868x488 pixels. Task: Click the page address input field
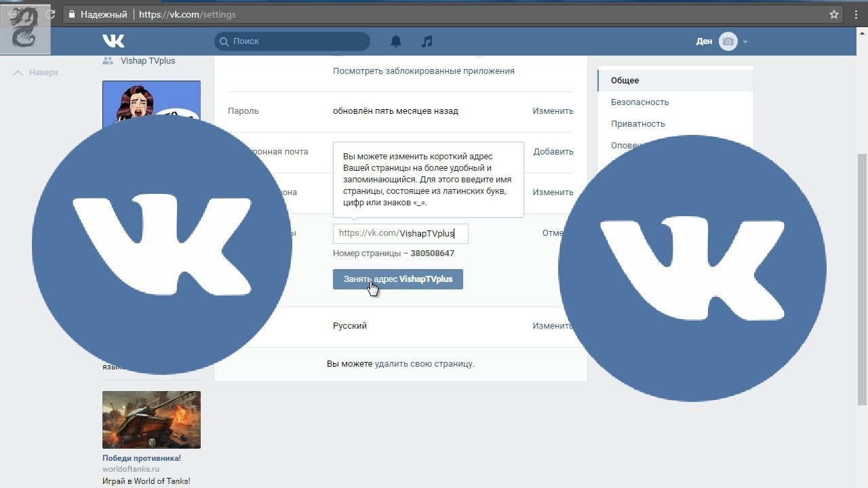[400, 233]
